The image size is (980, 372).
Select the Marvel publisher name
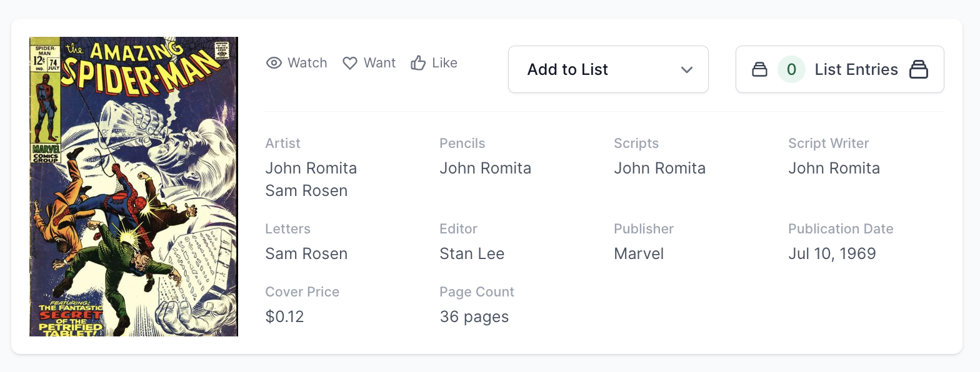click(639, 254)
